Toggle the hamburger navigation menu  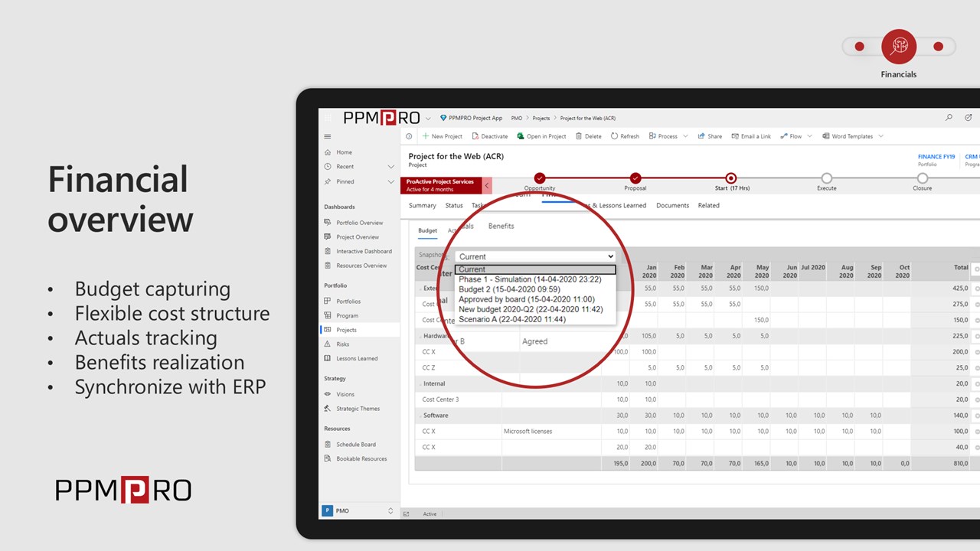coord(328,136)
